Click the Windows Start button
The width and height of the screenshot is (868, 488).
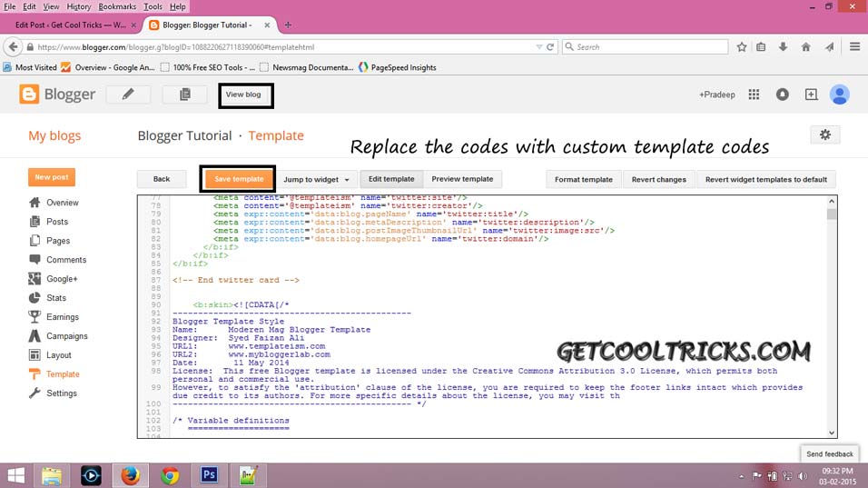tap(16, 475)
